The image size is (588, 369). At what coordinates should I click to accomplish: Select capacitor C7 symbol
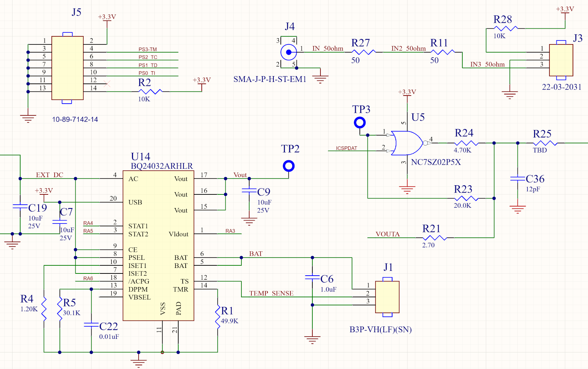60,222
